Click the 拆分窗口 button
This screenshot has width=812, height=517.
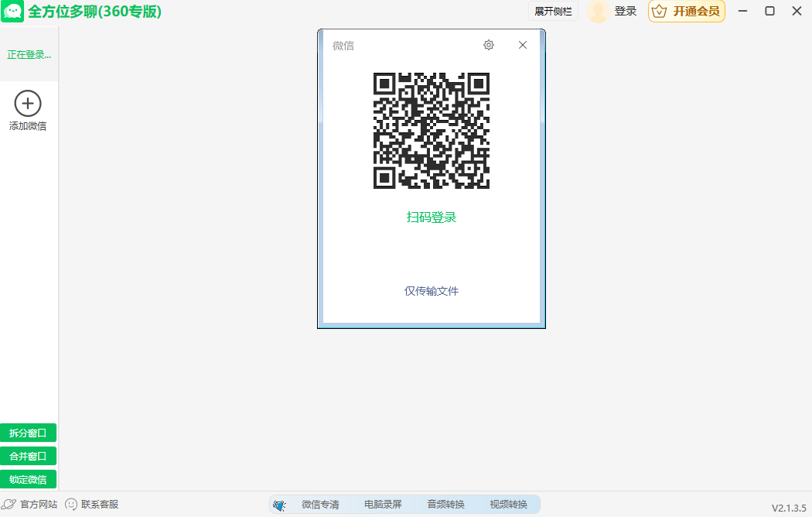click(x=28, y=433)
